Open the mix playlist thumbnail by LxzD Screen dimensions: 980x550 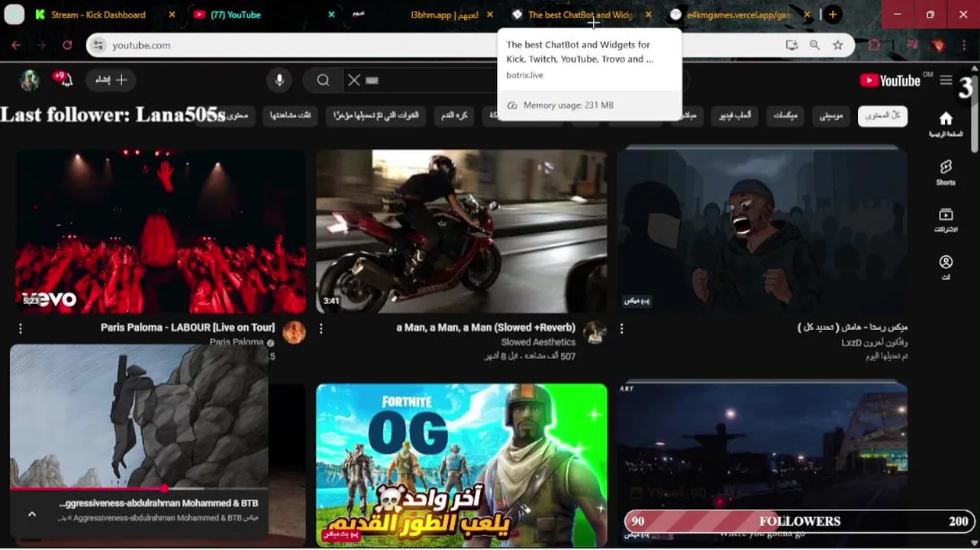(x=762, y=231)
